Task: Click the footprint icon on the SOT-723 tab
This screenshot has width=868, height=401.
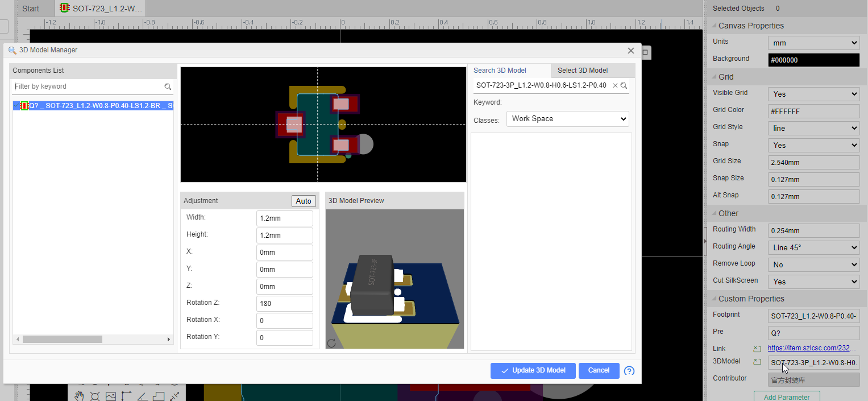Action: point(64,9)
